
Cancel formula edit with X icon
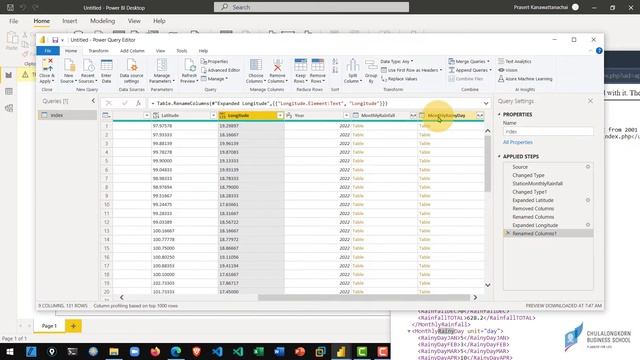click(x=109, y=103)
